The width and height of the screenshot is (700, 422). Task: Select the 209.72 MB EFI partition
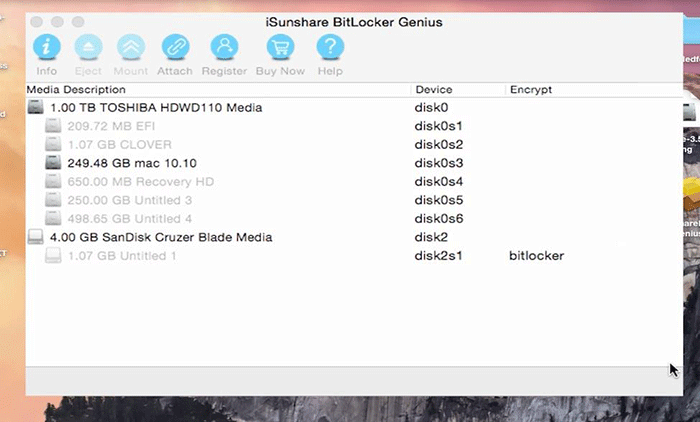(x=111, y=126)
